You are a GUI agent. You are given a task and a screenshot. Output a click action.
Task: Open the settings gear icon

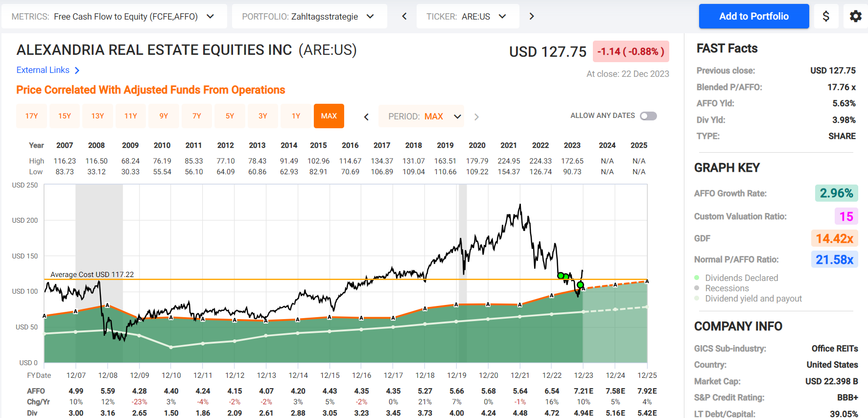(x=855, y=16)
